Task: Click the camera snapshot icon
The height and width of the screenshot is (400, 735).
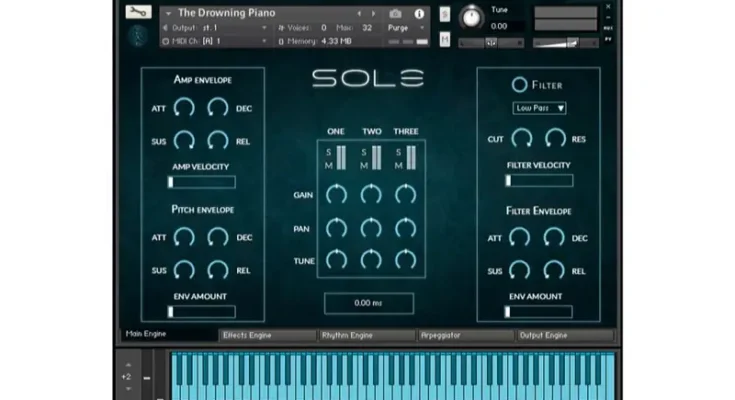Action: (x=395, y=14)
